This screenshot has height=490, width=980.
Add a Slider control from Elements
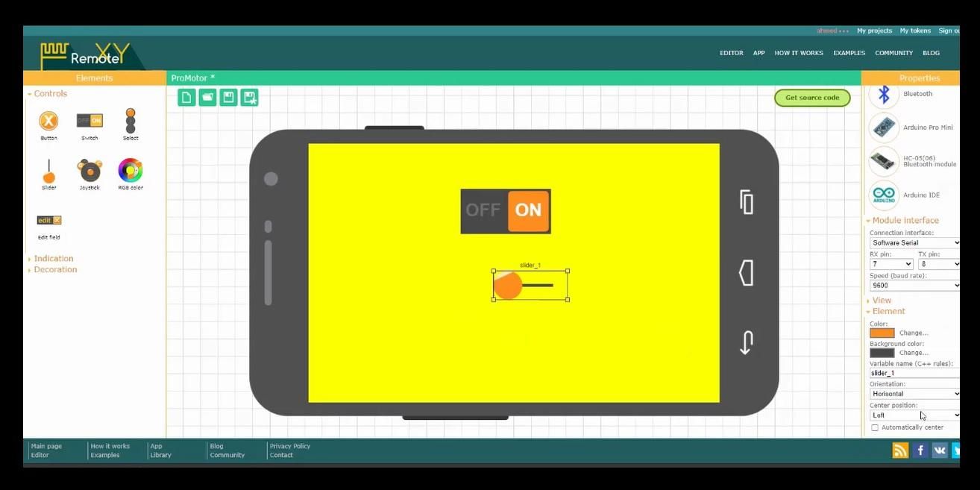pos(48,172)
